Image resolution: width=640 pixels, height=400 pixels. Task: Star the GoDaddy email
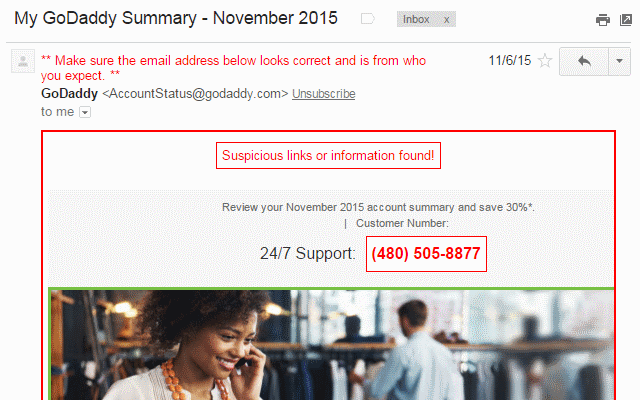[x=545, y=61]
